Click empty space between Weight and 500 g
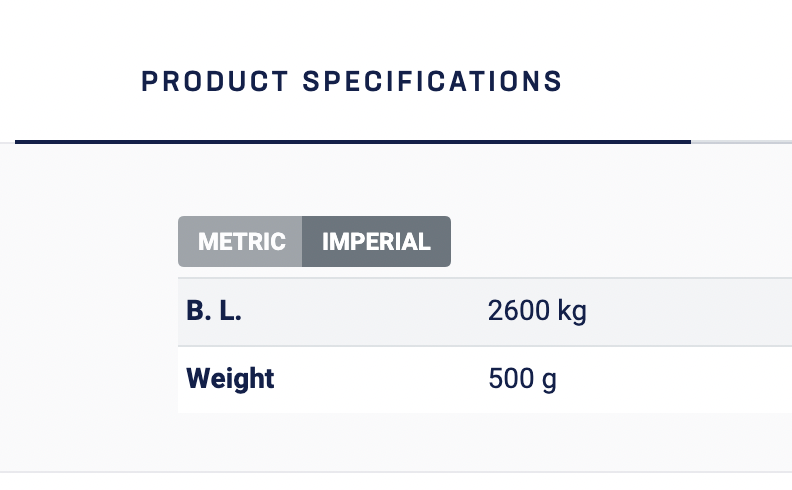Screen dimensions: 792x490 [x=380, y=380]
